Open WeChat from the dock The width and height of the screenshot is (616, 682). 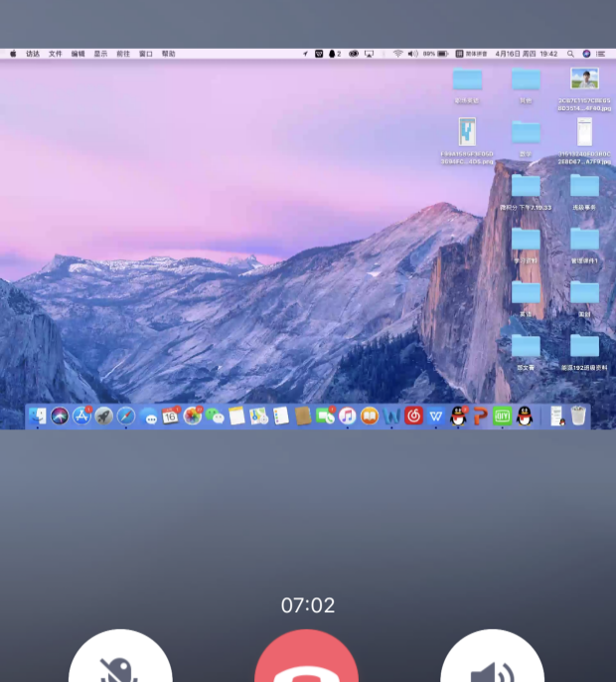coord(215,417)
